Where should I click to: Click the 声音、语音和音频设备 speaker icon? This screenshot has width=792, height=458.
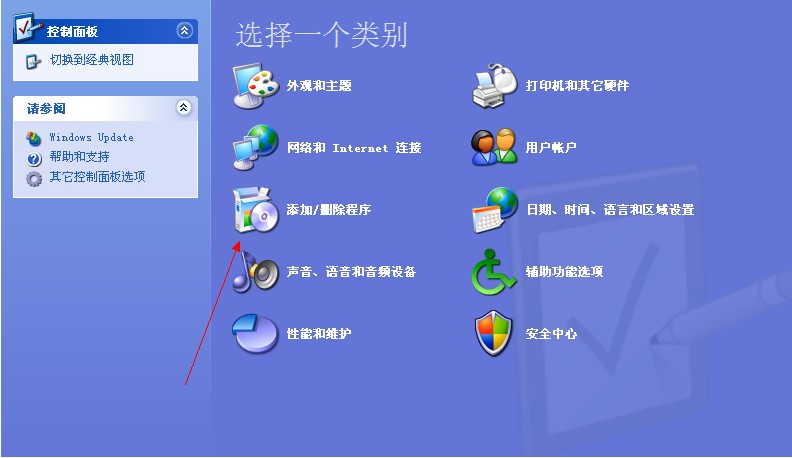click(256, 272)
